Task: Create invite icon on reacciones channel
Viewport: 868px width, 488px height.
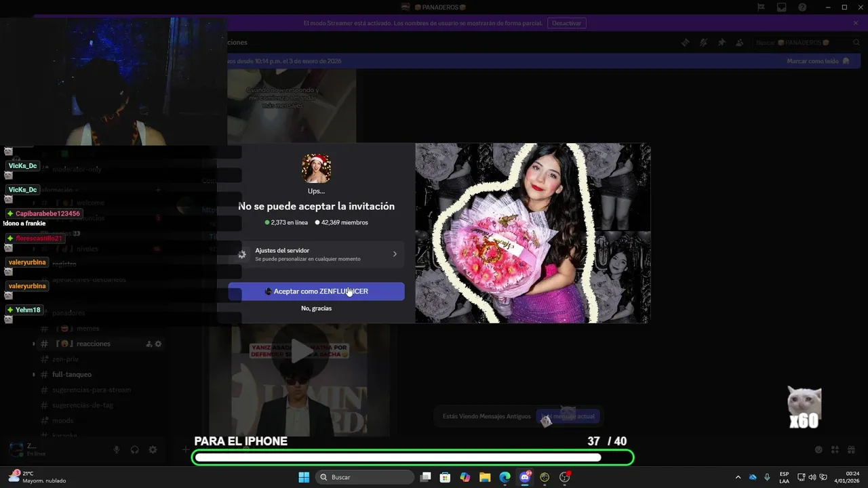Action: coord(149,344)
